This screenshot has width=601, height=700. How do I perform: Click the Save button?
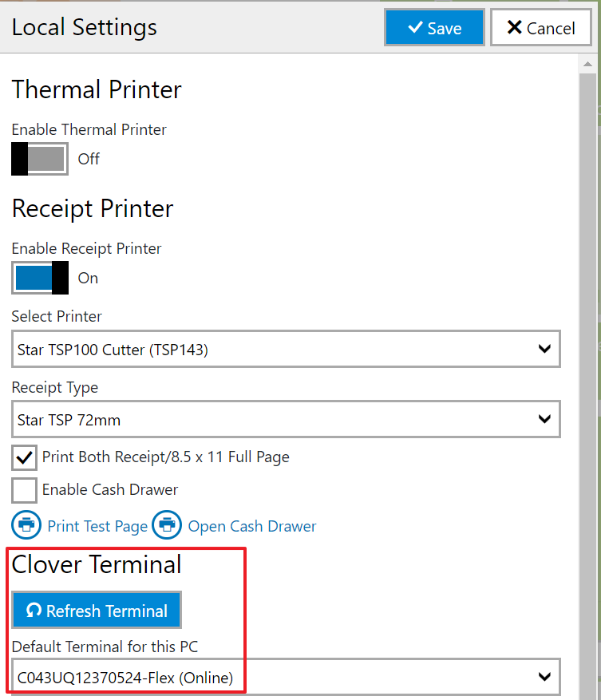(x=434, y=28)
